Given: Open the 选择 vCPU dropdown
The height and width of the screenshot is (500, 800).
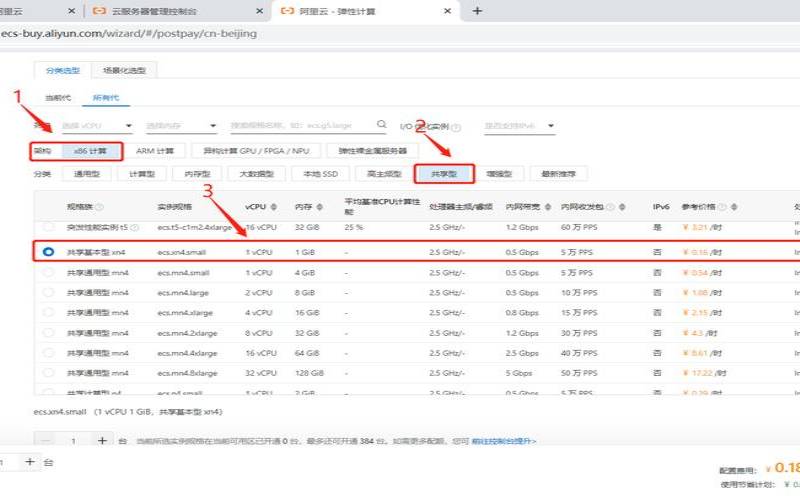Looking at the screenshot, I should 97,126.
